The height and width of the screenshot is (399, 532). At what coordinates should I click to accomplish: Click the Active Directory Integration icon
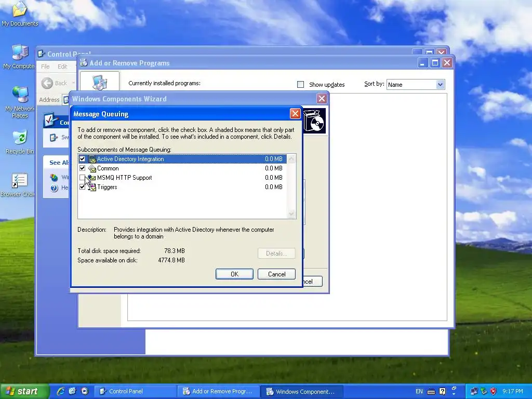pos(92,159)
